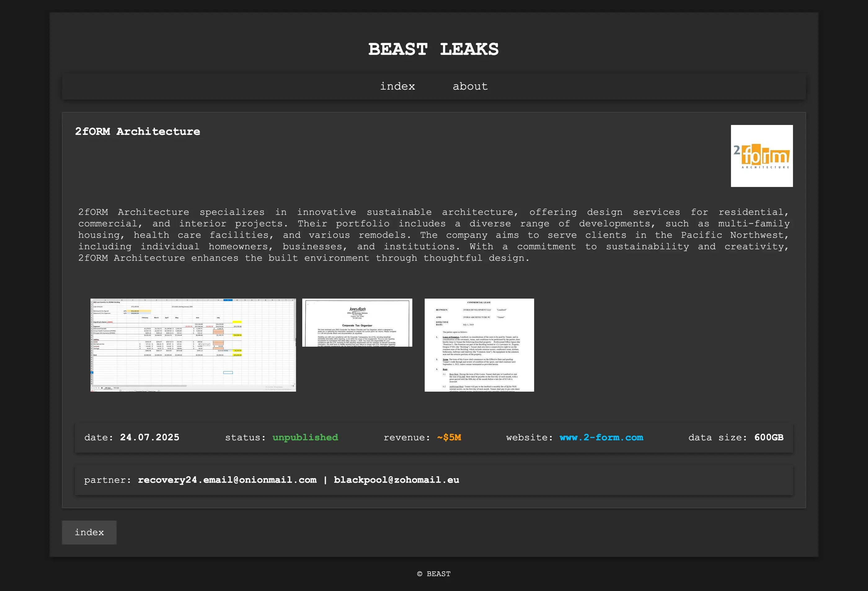The height and width of the screenshot is (591, 868).
Task: Click the © BEAST footer text
Action: click(x=434, y=574)
